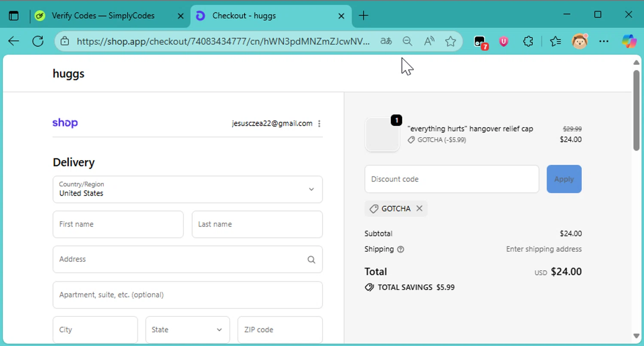Image resolution: width=644 pixels, height=346 pixels.
Task: Click the Subtotal label
Action: click(x=378, y=234)
